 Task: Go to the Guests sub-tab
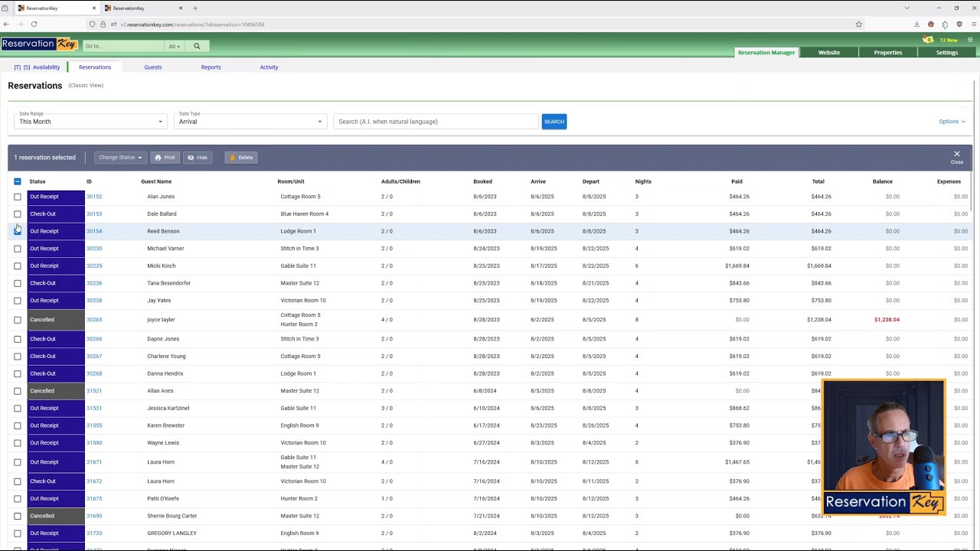pyautogui.click(x=153, y=67)
